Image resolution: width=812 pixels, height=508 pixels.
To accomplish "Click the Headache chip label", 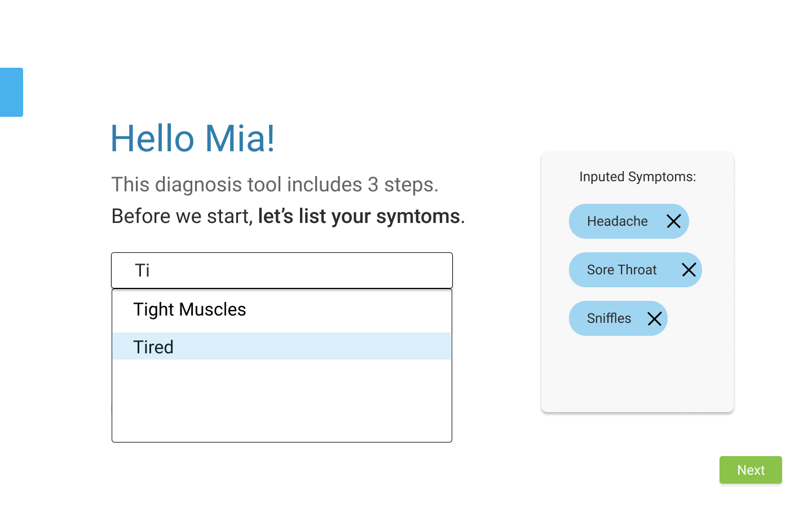I will pyautogui.click(x=617, y=221).
